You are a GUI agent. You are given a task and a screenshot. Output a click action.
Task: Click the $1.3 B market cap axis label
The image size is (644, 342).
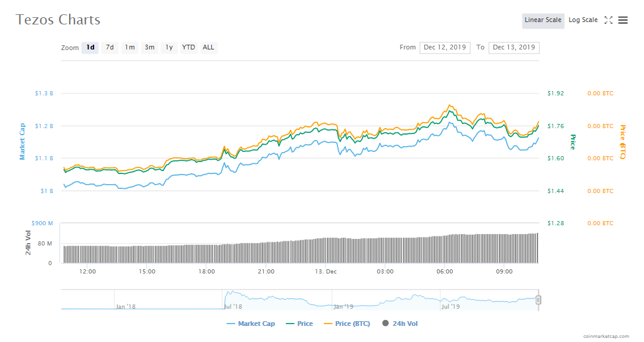click(44, 94)
